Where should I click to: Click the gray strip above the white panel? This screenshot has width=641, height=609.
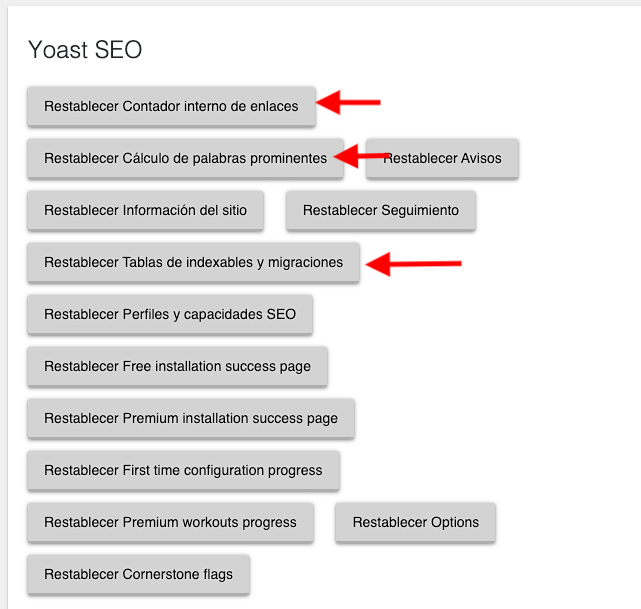point(320,2)
